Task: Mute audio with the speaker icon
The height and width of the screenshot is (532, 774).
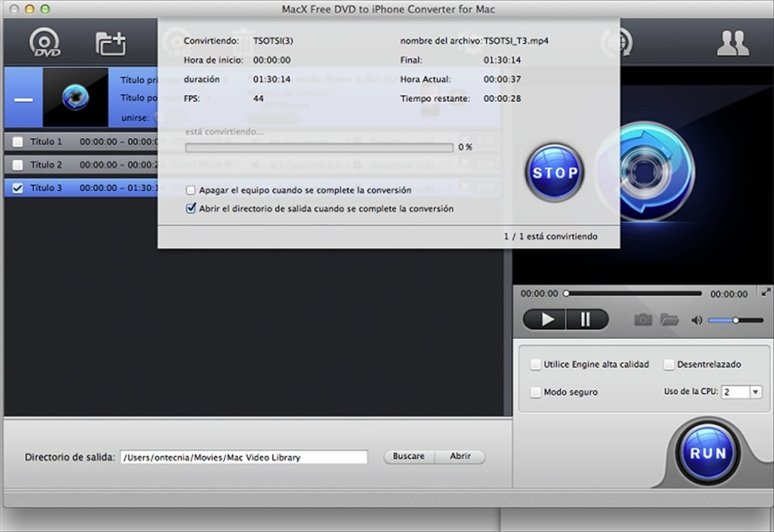Action: (x=696, y=320)
